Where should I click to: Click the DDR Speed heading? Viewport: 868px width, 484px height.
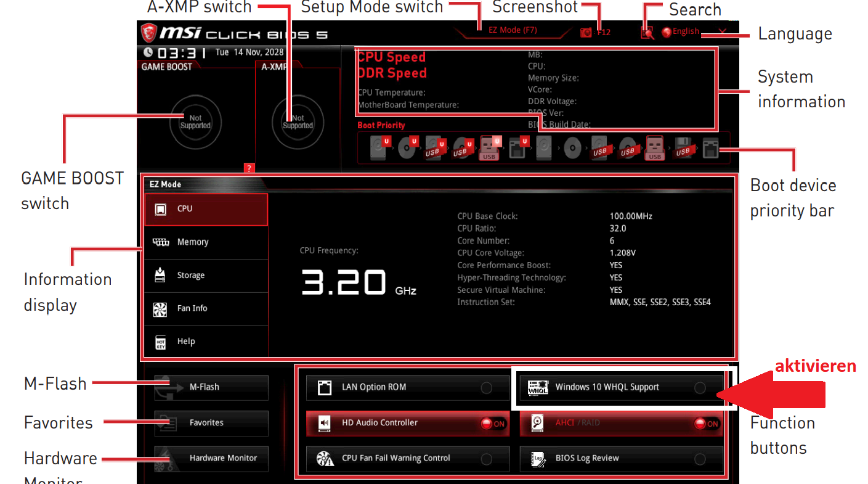tap(392, 73)
